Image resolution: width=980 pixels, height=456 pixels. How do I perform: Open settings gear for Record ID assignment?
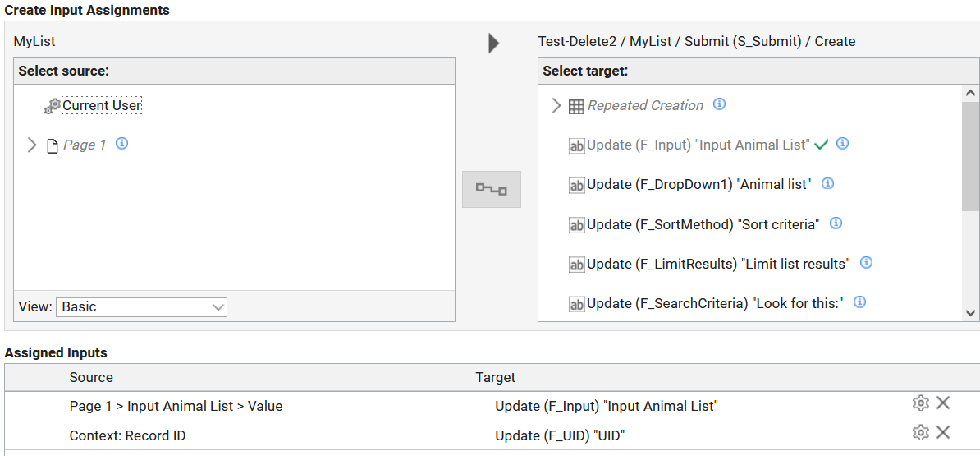coord(920,433)
